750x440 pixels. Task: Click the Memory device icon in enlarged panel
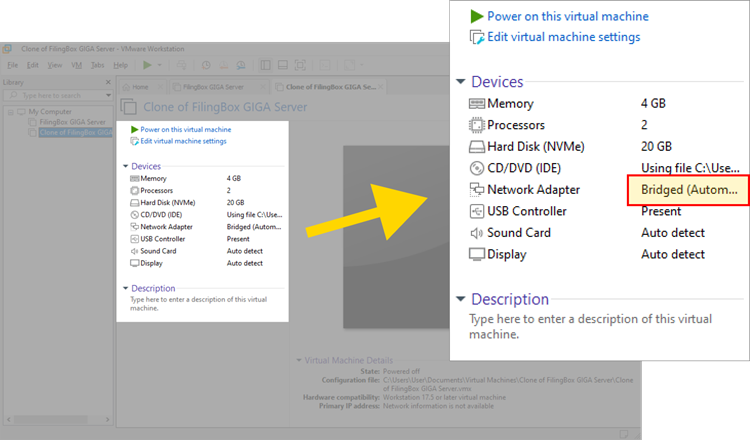476,104
